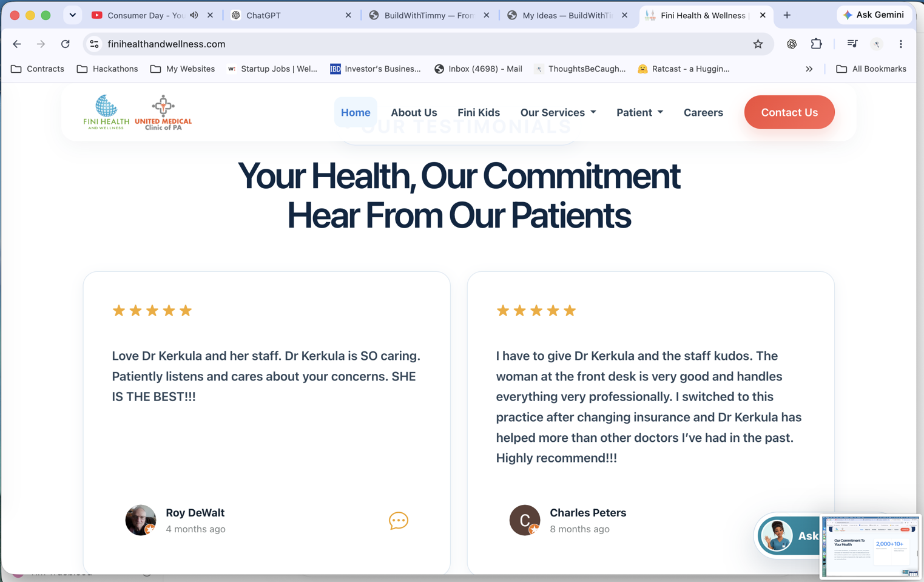Open Inbox (4698) Mail bookmark
The width and height of the screenshot is (924, 582).
(x=478, y=69)
